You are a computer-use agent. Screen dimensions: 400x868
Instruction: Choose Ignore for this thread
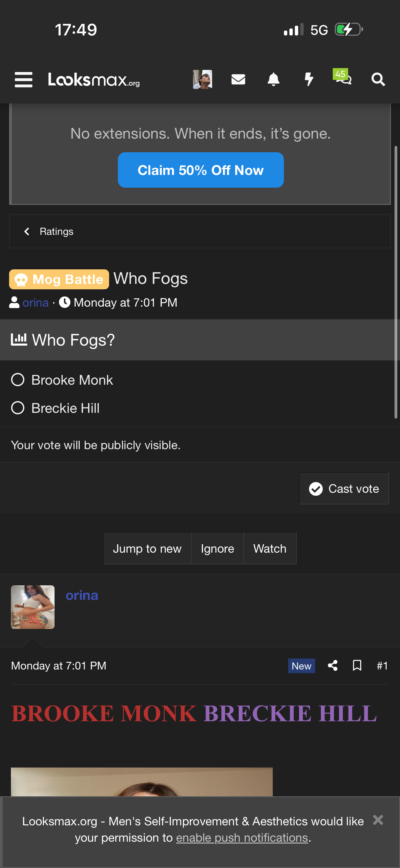217,549
